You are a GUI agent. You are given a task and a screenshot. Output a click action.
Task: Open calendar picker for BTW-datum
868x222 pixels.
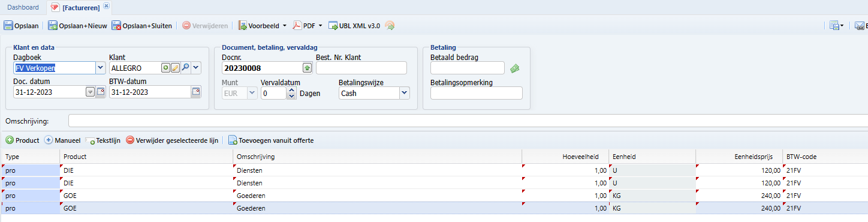pyautogui.click(x=195, y=92)
